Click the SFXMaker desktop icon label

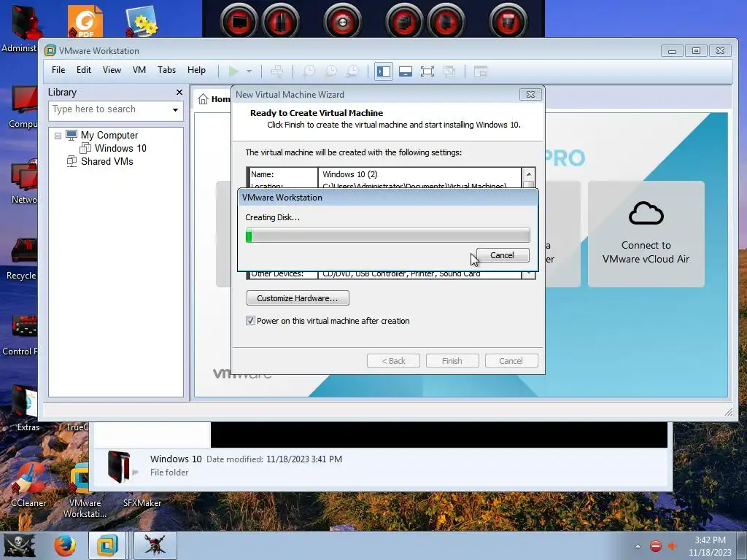(x=142, y=503)
